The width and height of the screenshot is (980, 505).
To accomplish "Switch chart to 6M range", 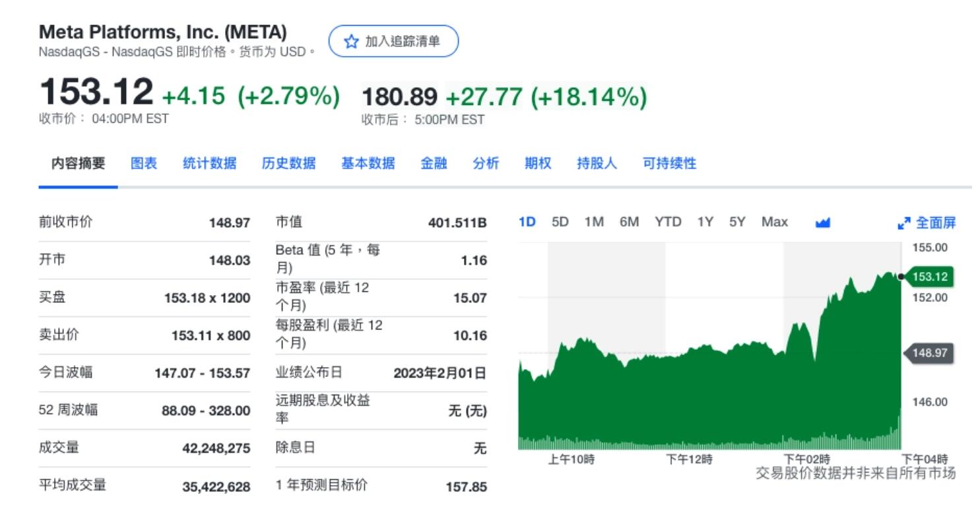I will tap(629, 222).
